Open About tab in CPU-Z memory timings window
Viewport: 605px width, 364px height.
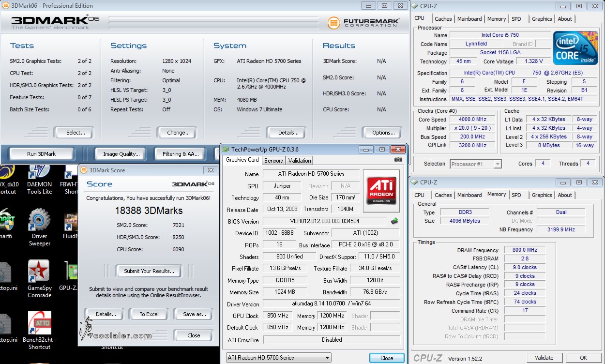565,195
